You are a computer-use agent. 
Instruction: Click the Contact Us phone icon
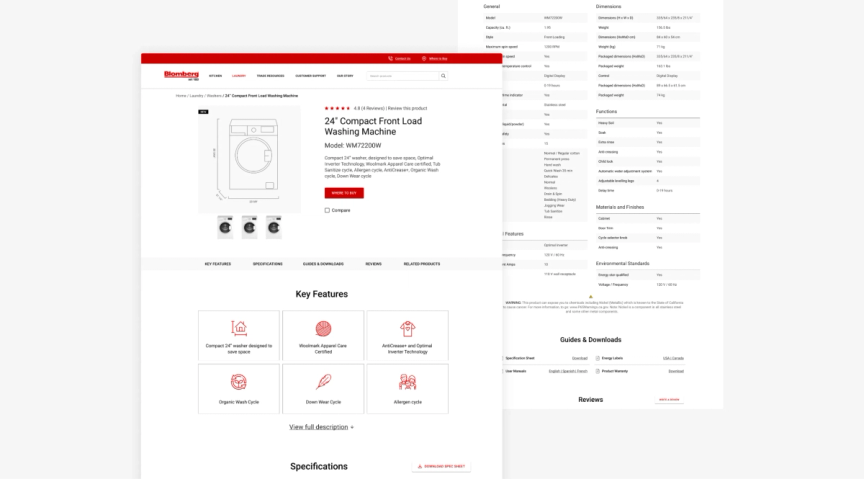(390, 58)
